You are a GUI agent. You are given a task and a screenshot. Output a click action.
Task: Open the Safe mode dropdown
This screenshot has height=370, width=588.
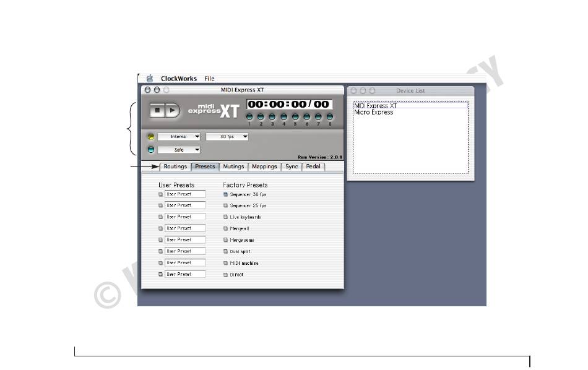pyautogui.click(x=179, y=150)
